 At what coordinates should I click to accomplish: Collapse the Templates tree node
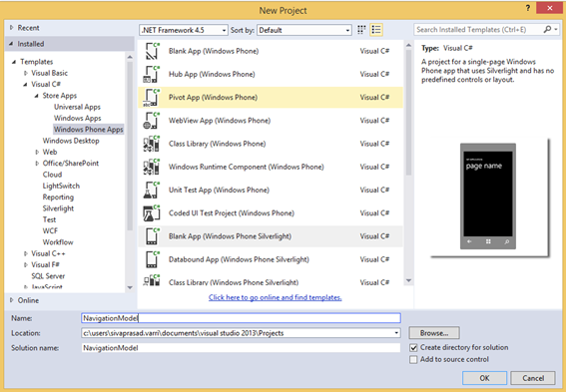coord(14,62)
